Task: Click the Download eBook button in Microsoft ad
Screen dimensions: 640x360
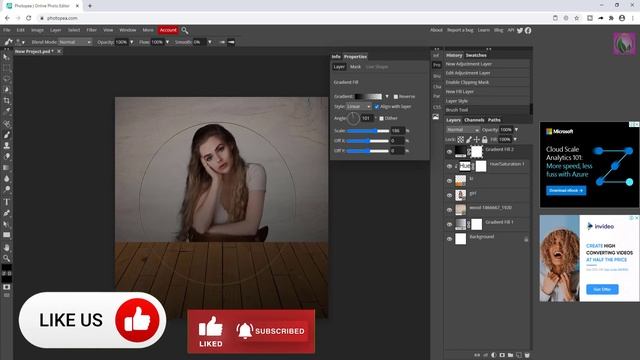Action: [566, 191]
